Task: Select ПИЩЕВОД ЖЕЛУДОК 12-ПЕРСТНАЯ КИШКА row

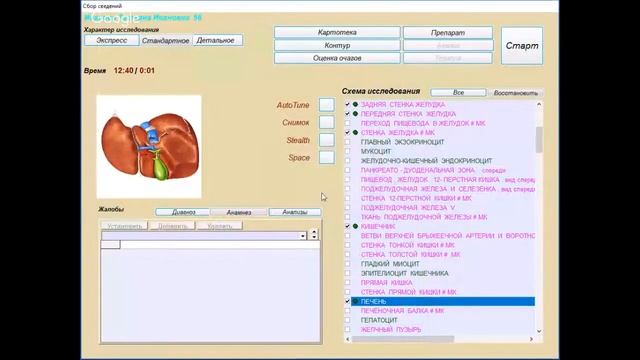Action: [x=448, y=180]
